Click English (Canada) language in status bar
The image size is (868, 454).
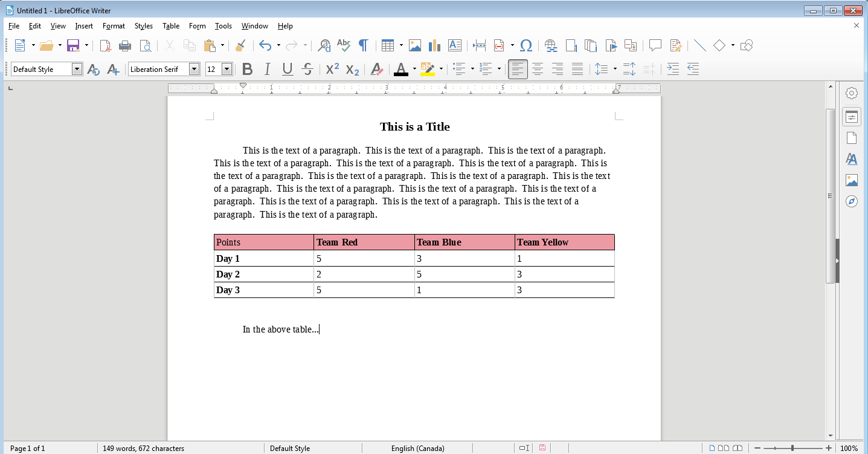pyautogui.click(x=417, y=448)
